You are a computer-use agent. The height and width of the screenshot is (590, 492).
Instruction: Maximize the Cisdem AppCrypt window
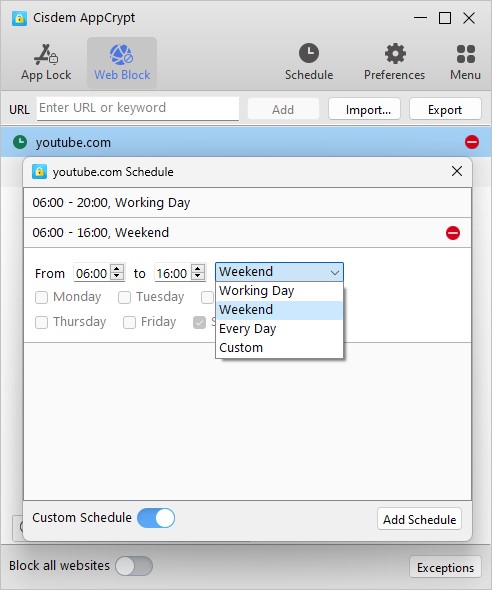click(x=445, y=18)
